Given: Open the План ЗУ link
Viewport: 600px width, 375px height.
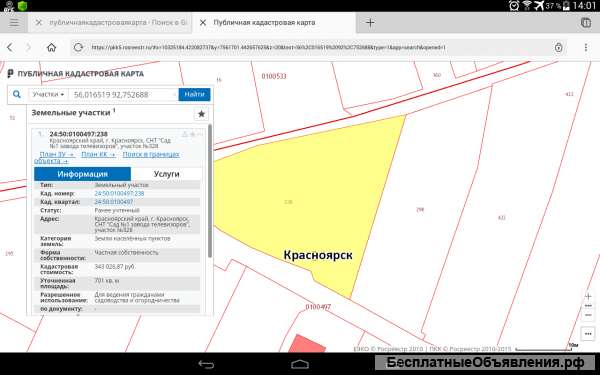Looking at the screenshot, I should [57, 154].
